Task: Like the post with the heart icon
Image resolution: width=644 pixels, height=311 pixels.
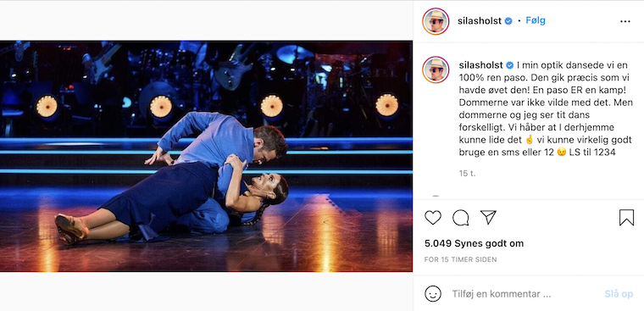Action: pos(432,217)
